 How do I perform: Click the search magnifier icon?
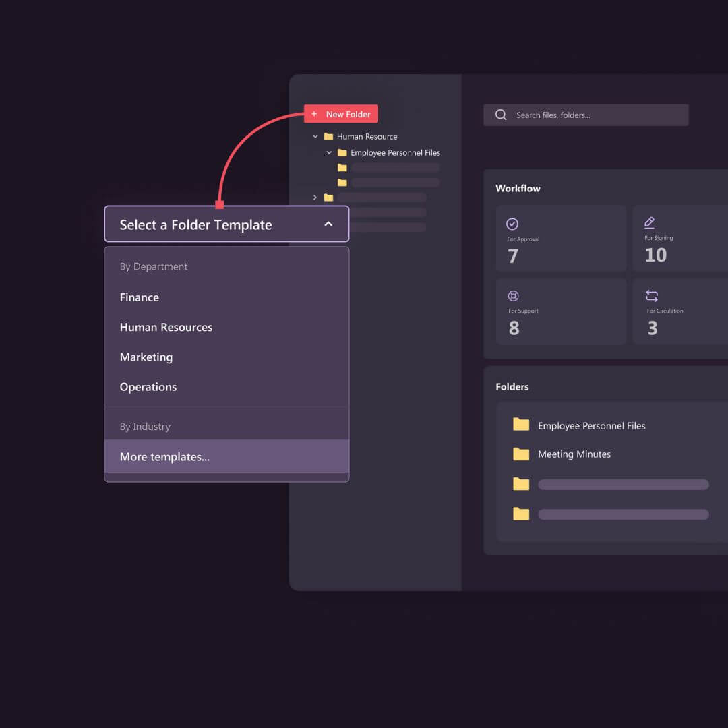tap(501, 115)
